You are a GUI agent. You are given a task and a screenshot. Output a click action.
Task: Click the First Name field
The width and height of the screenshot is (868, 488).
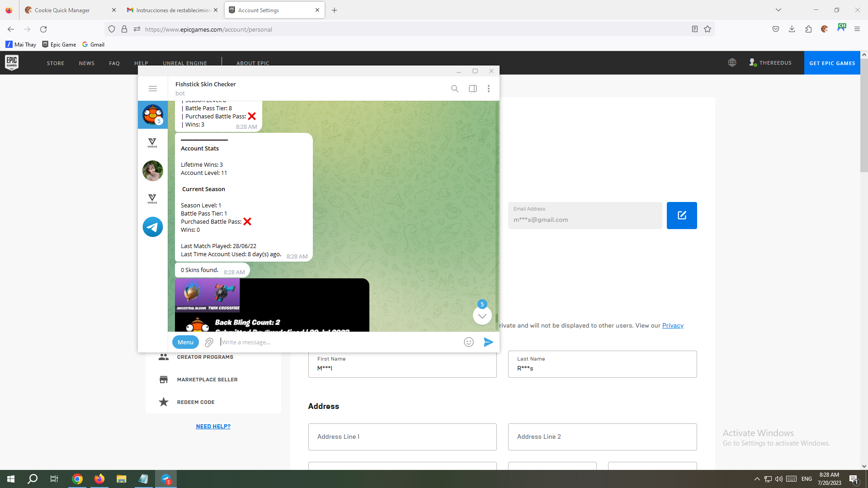[x=402, y=364]
